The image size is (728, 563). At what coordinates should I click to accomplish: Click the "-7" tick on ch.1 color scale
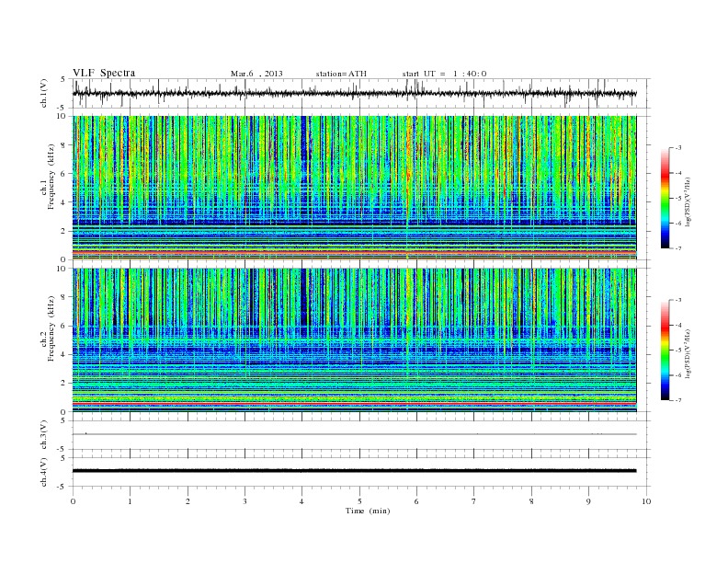click(x=678, y=248)
